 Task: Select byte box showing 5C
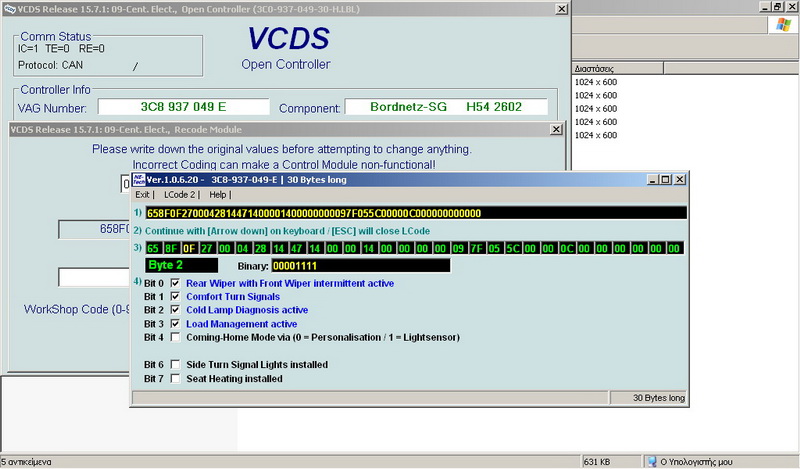click(512, 249)
